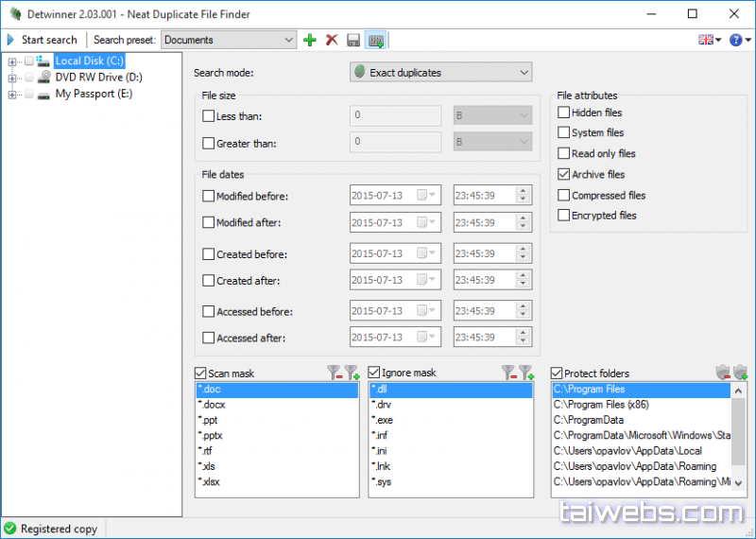
Task: Select the DVD RW Drive (D:) item
Action: click(98, 78)
